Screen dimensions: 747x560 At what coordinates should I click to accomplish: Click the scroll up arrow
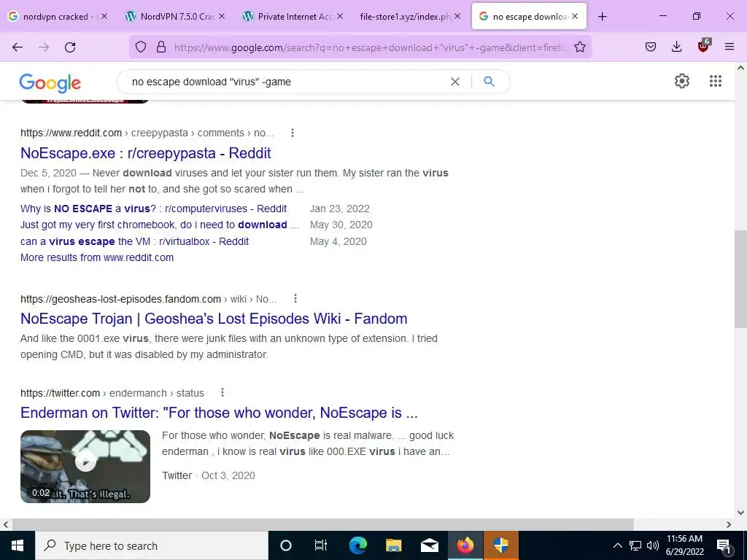740,68
